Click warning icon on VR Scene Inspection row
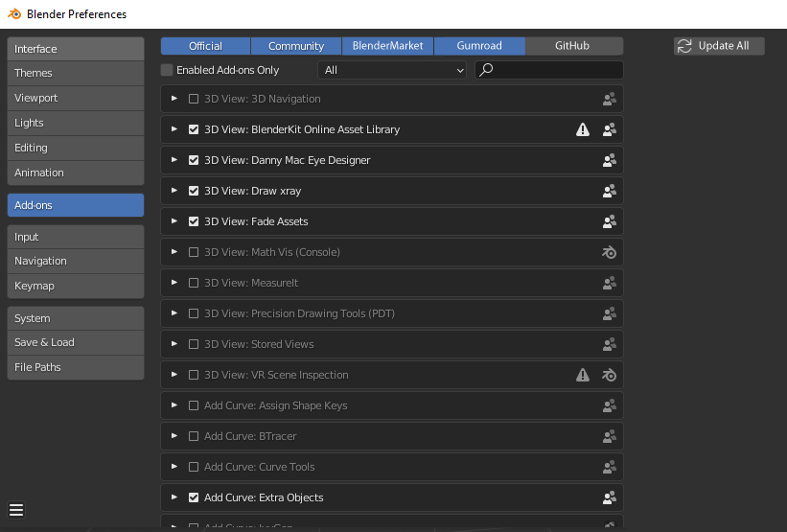The width and height of the screenshot is (787, 532). (583, 375)
